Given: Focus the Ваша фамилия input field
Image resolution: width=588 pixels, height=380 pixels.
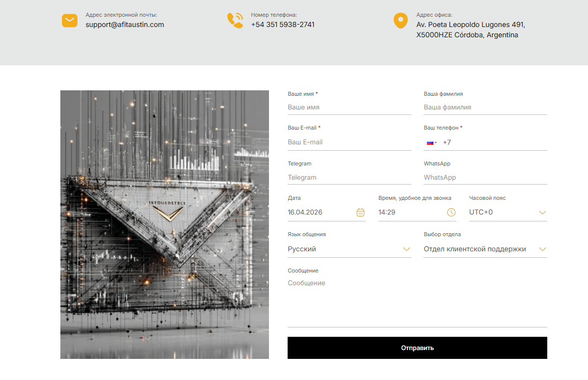Looking at the screenshot, I should (x=485, y=107).
